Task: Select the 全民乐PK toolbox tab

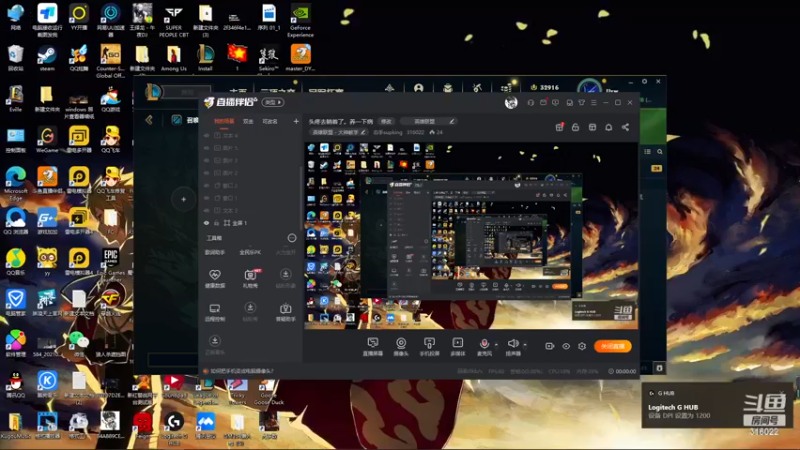Action: click(250, 252)
